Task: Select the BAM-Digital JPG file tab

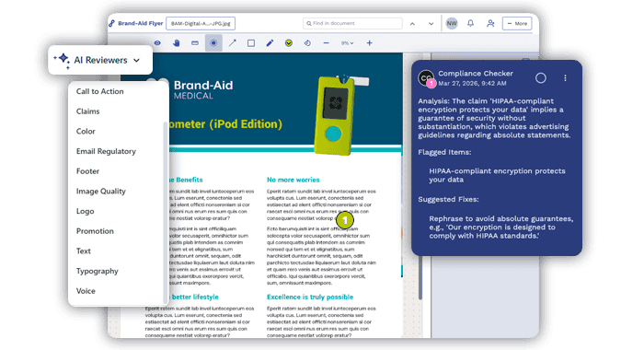Action: (201, 23)
